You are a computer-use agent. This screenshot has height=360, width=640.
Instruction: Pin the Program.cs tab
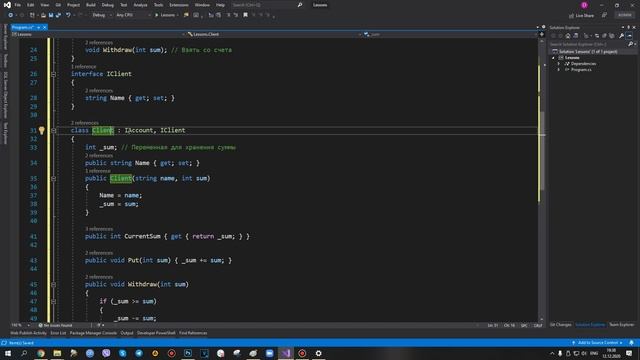pyautogui.click(x=38, y=27)
